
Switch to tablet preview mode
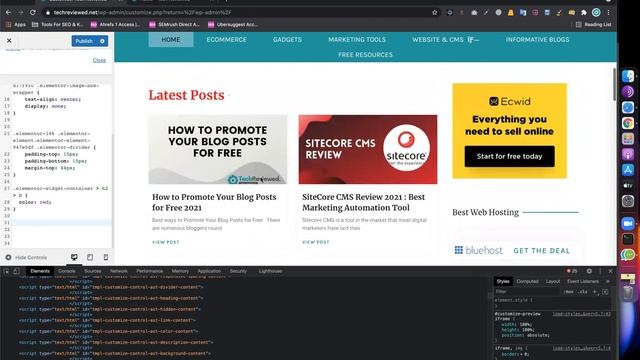pyautogui.click(x=90, y=257)
